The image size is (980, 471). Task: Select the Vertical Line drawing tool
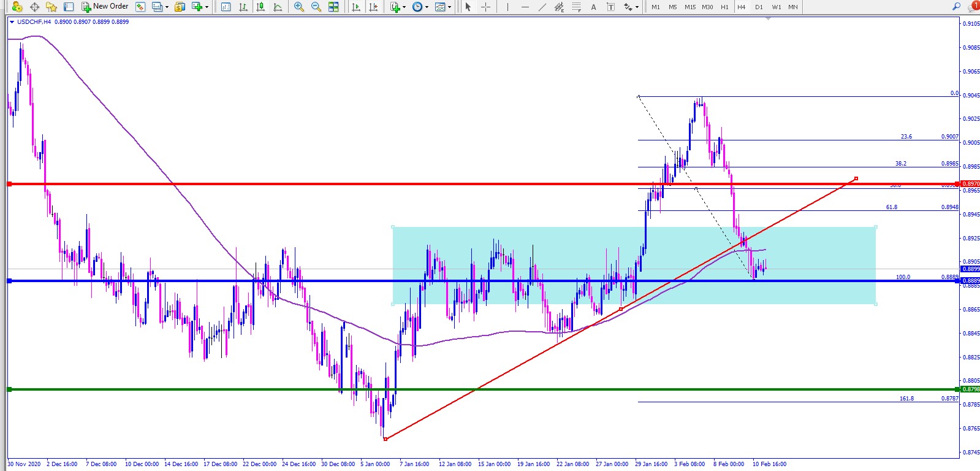pos(507,7)
